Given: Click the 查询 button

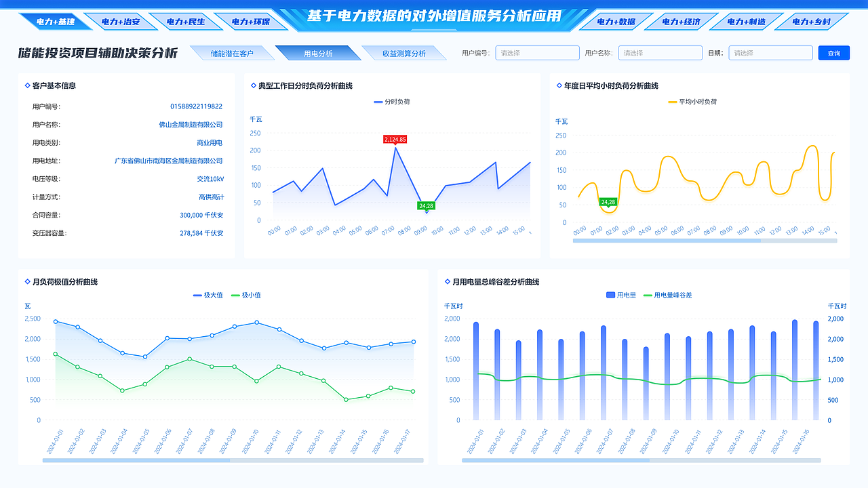Looking at the screenshot, I should (x=834, y=53).
